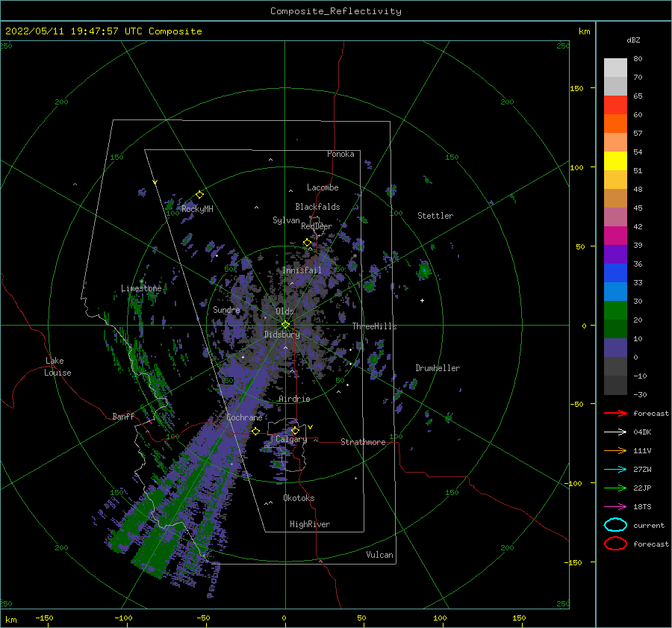Image resolution: width=672 pixels, height=628 pixels.
Task: Select the 04DK legend text
Action: pyautogui.click(x=642, y=432)
